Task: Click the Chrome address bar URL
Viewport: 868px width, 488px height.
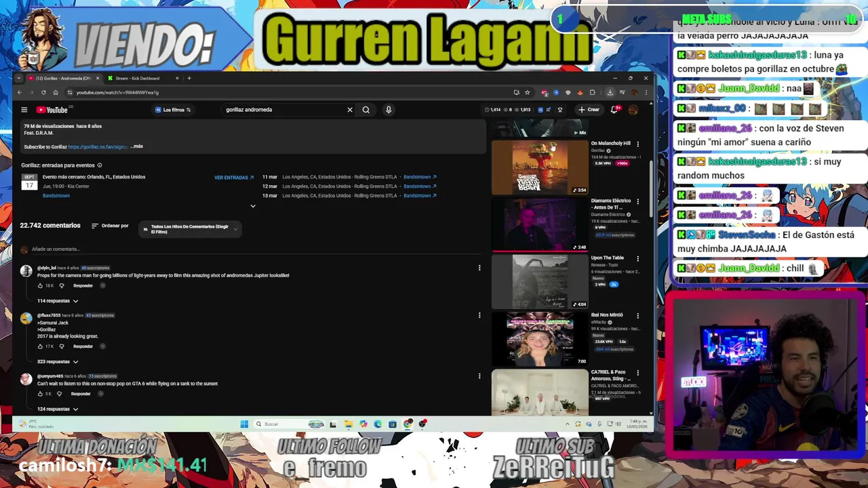Action: [117, 92]
